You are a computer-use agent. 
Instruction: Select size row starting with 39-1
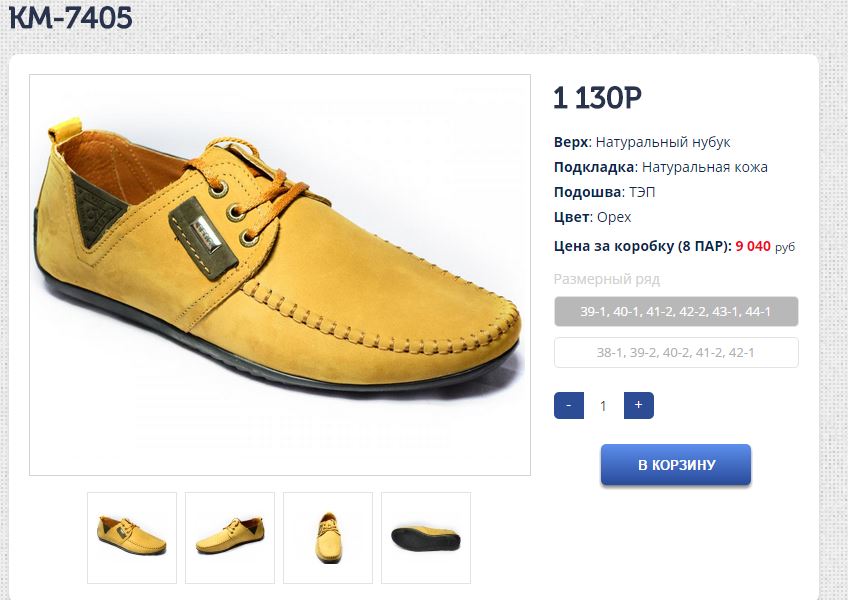click(676, 312)
